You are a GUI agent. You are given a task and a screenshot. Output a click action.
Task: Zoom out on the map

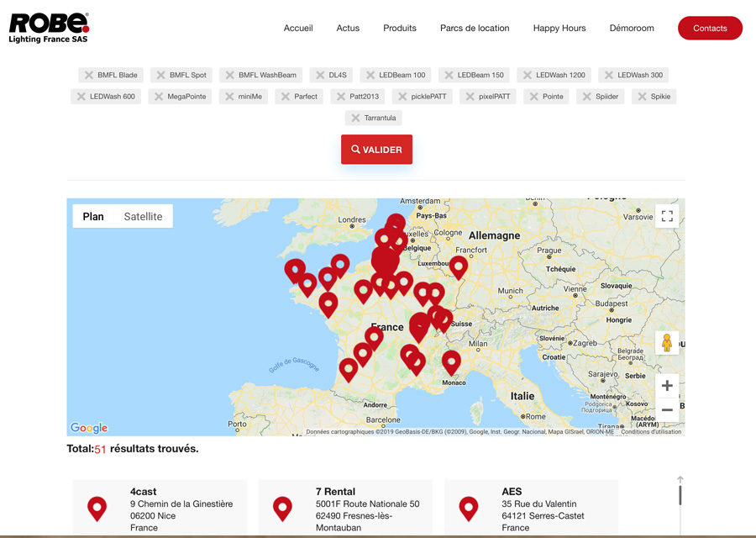click(x=667, y=410)
